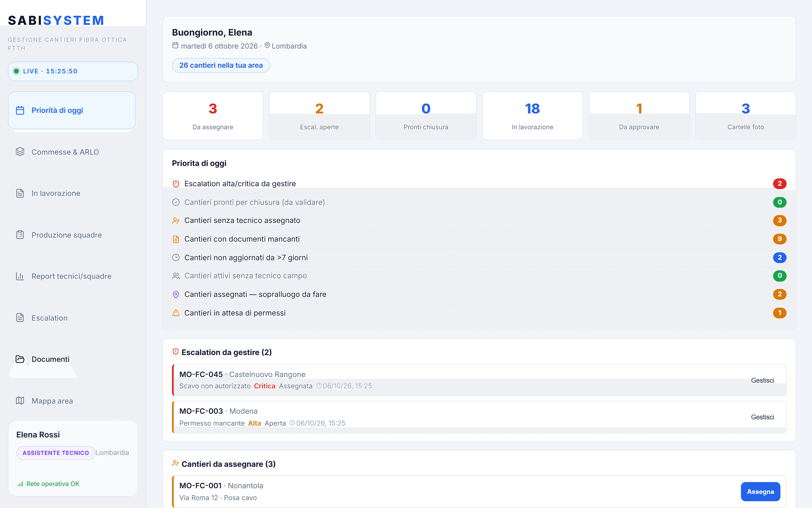
Task: Go to Produzione squadre section
Action: [72, 235]
